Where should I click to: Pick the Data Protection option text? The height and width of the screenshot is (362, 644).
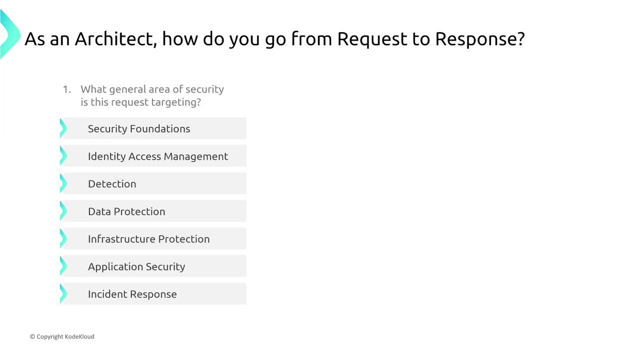click(126, 212)
